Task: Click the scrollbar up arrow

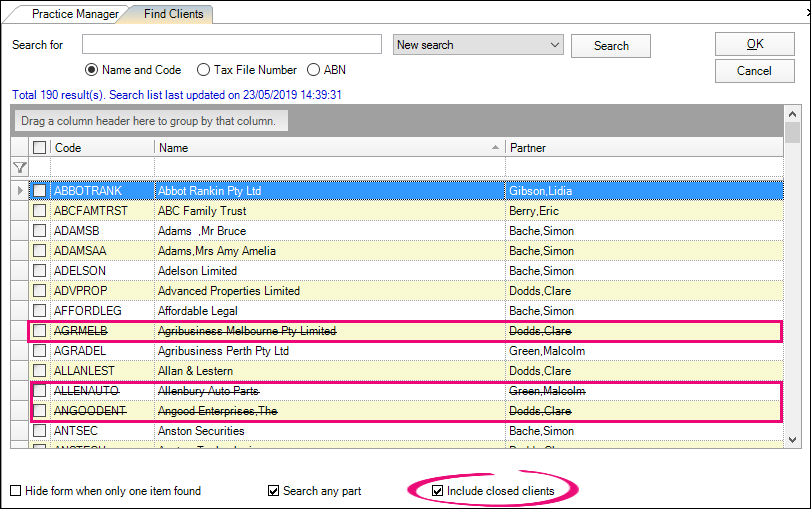Action: [793, 111]
